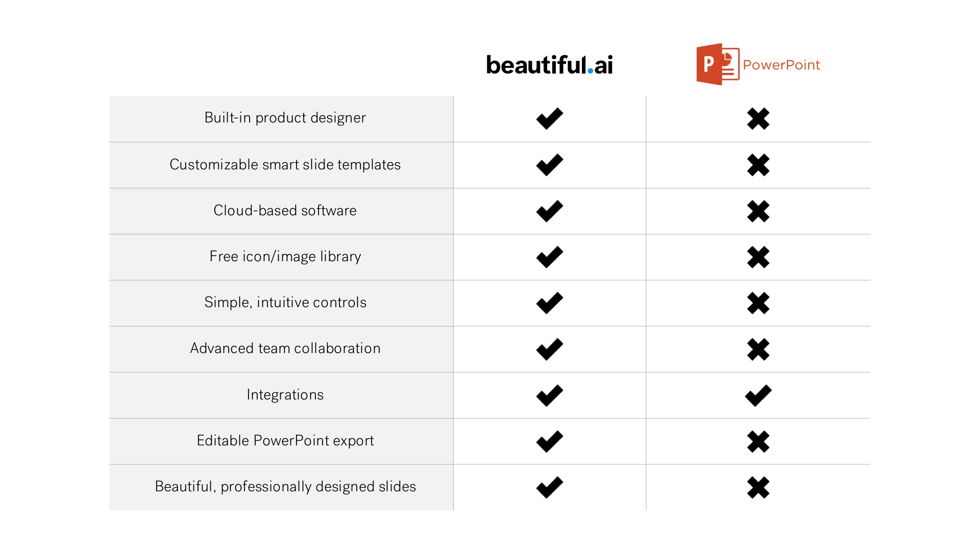This screenshot has width=980, height=551.
Task: Click PowerPoint checkmark in Integrations row
Action: [x=758, y=395]
